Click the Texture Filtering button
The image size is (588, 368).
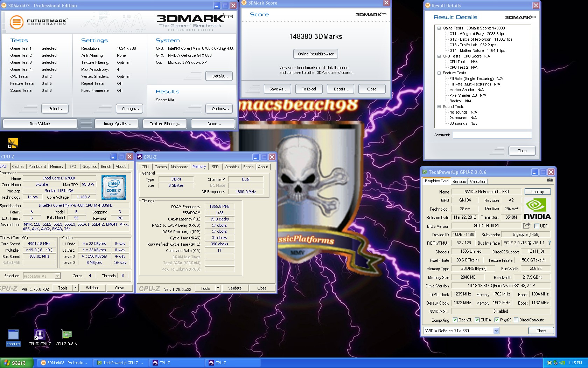[x=165, y=124]
